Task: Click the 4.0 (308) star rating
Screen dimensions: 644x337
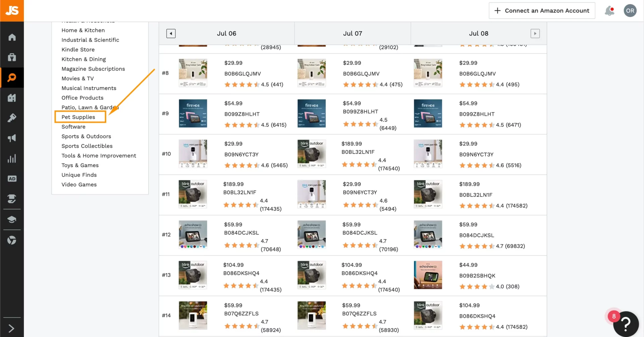Action: pos(489,287)
